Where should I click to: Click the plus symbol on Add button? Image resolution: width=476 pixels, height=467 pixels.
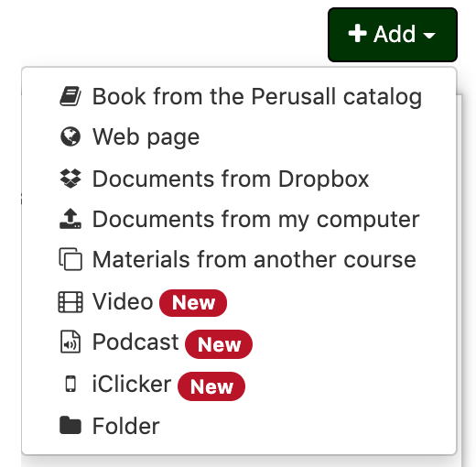click(357, 33)
